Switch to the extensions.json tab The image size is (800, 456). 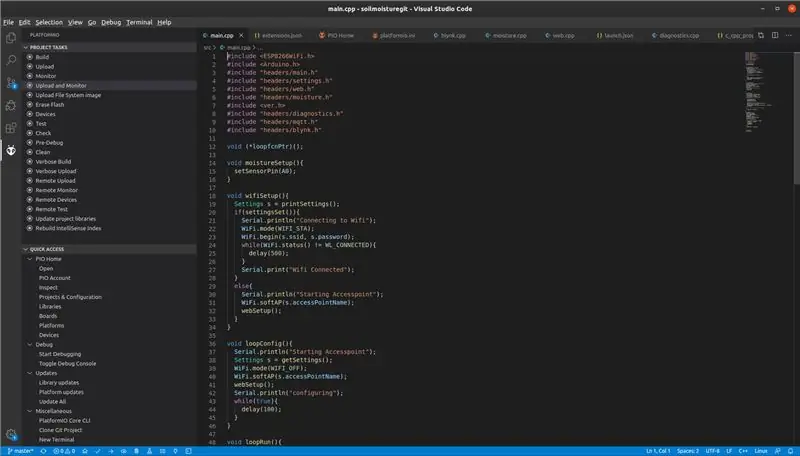pyautogui.click(x=278, y=35)
